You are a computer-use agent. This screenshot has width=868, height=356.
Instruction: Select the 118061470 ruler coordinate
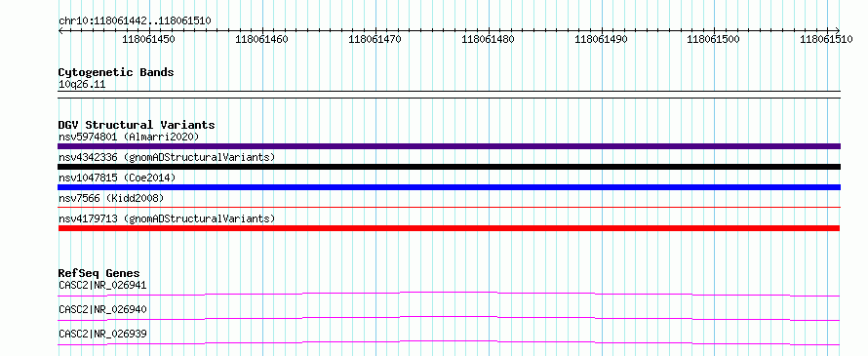[375, 39]
